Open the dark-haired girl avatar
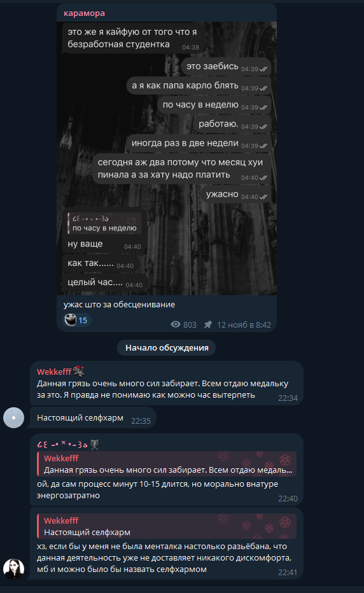 (x=13, y=569)
